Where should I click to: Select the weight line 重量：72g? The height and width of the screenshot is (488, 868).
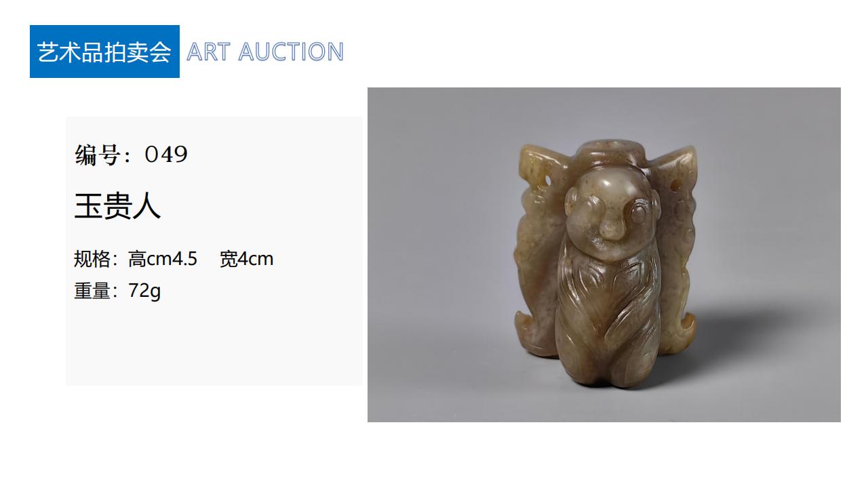(117, 291)
